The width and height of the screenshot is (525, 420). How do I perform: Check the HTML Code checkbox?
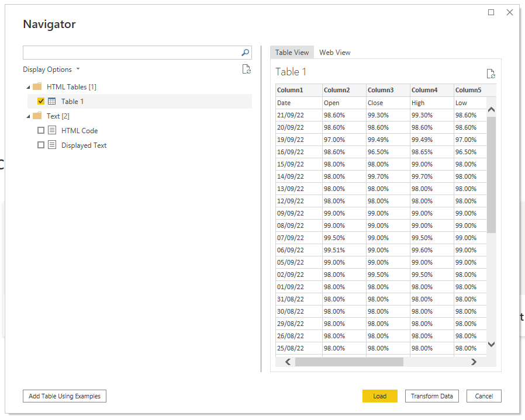click(x=41, y=130)
